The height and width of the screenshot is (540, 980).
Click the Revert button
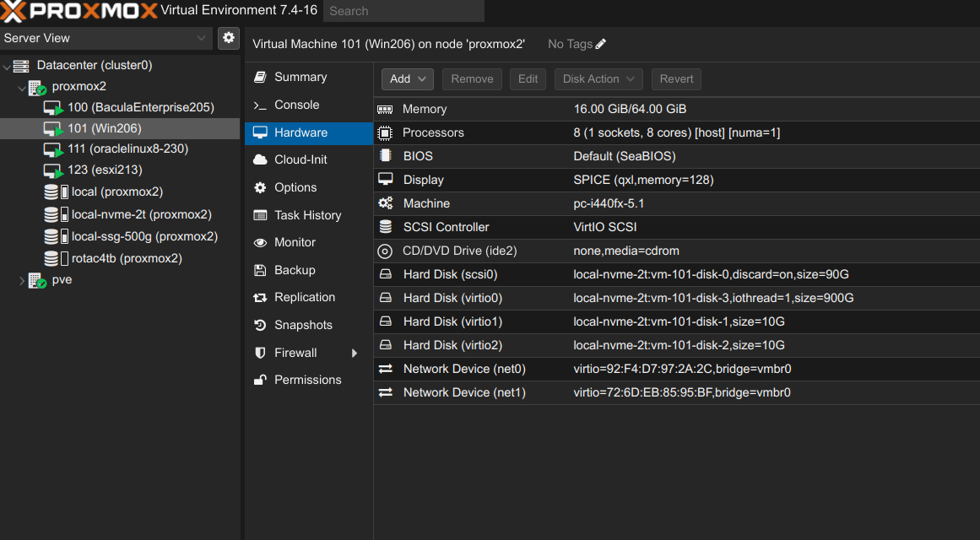(x=676, y=78)
